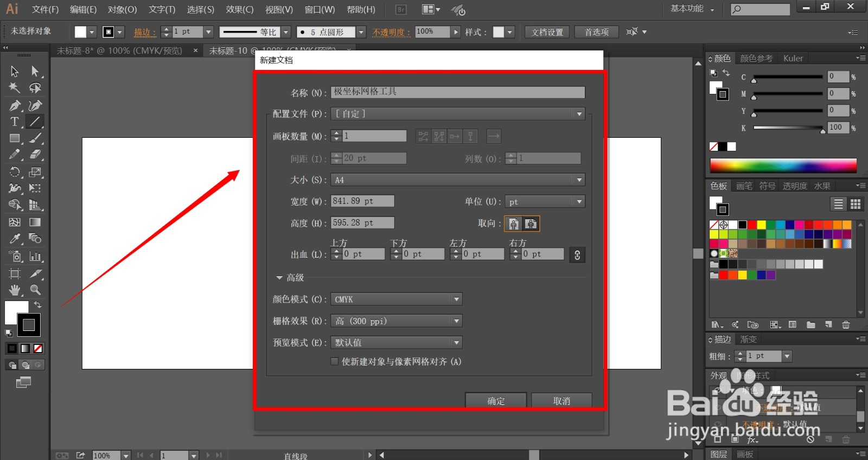
Task: Pick a color from the spectrum bar
Action: (x=783, y=165)
